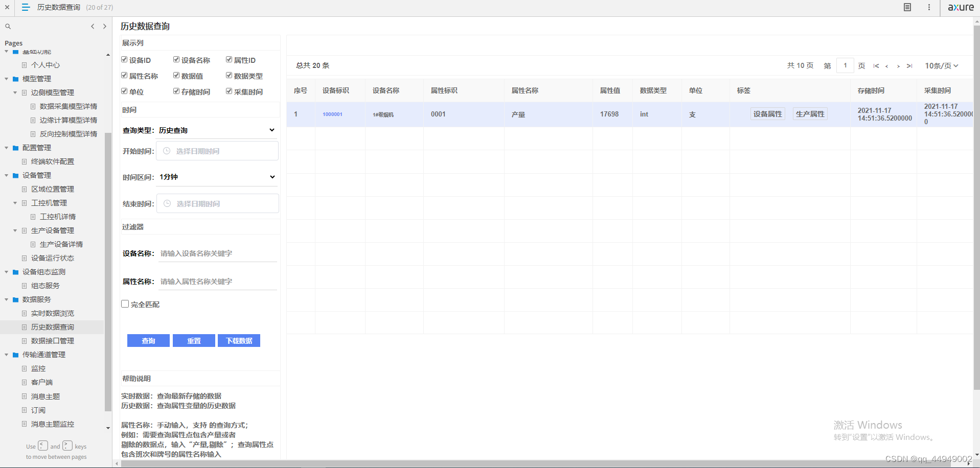980x468 pixels.
Task: Go to previous page with left chevron
Action: point(93,27)
